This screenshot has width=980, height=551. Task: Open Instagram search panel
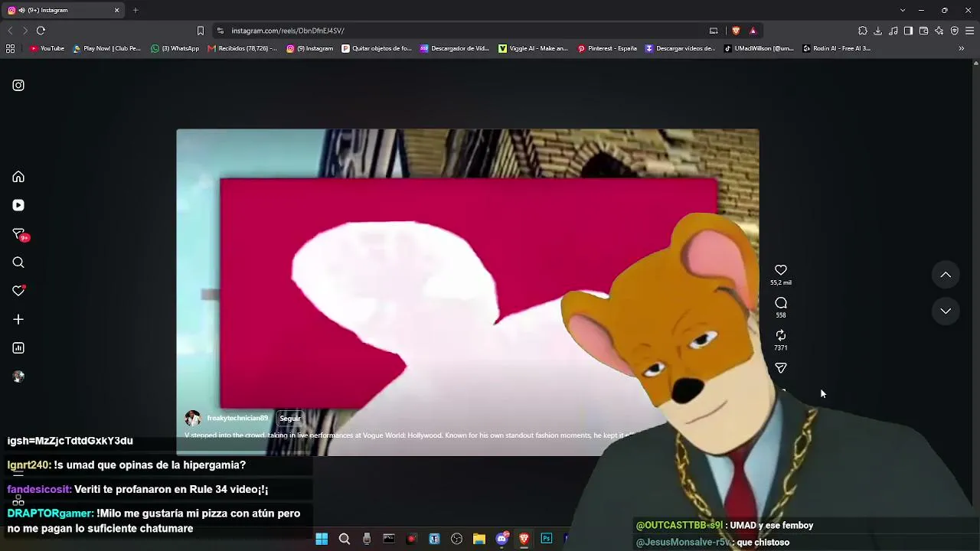tap(18, 262)
